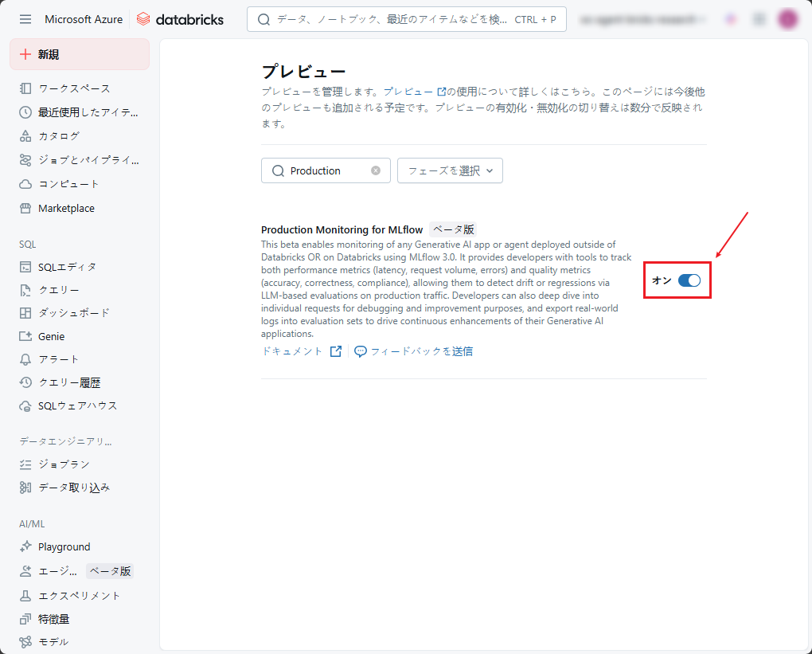This screenshot has width=812, height=654.
Task: Open ジョブラン icon in sidebar
Action: 25,464
